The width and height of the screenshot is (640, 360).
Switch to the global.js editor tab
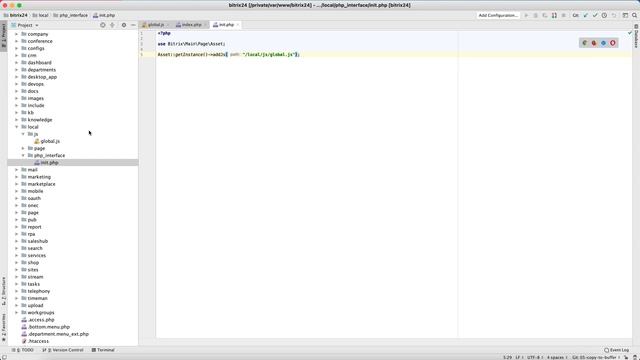[156, 25]
